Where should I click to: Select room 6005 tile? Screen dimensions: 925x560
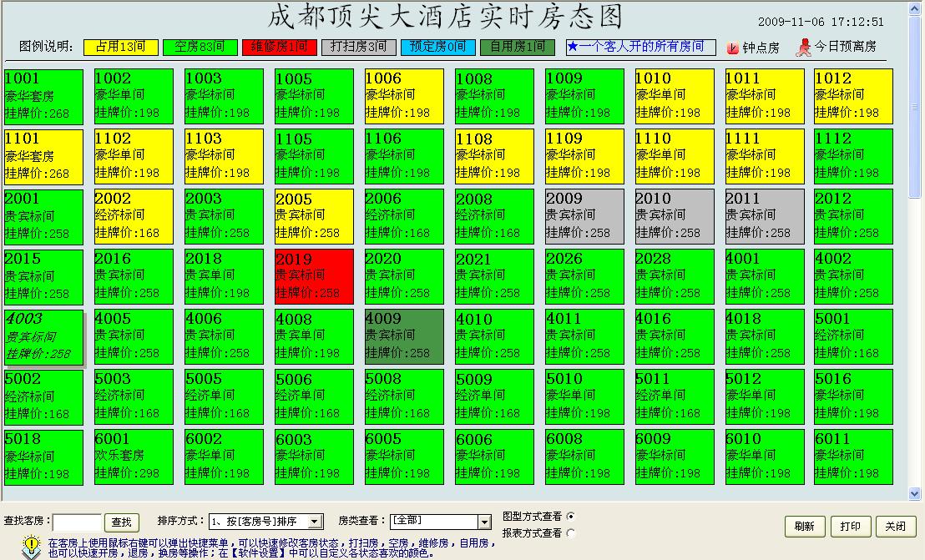coord(404,457)
